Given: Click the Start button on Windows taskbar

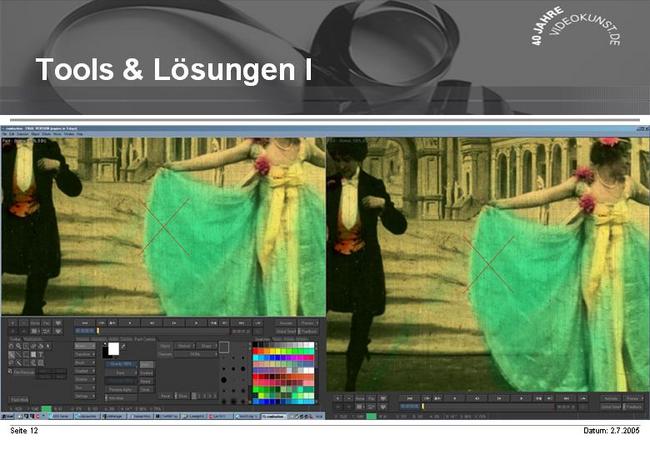Looking at the screenshot, I should point(7,416).
